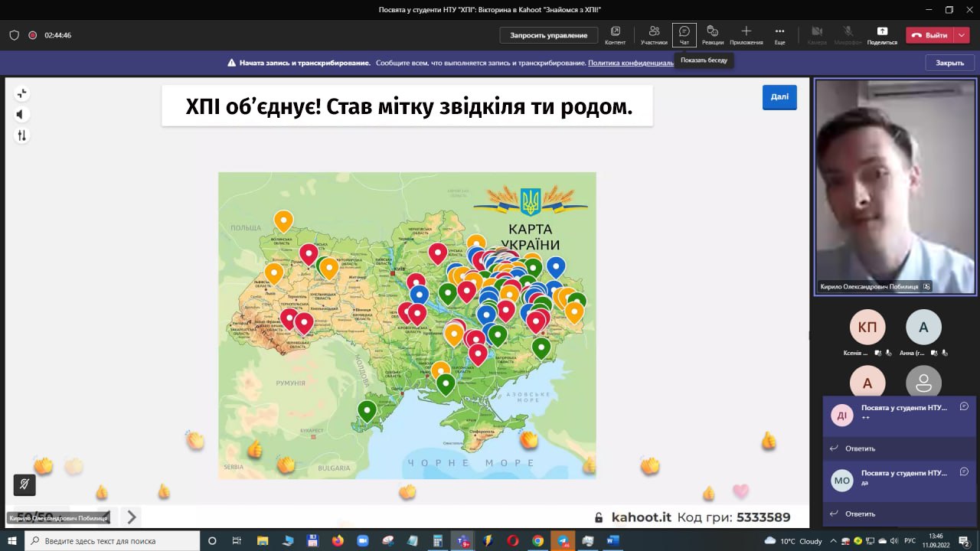
Task: Toggle the Камера camera
Action: [x=817, y=34]
